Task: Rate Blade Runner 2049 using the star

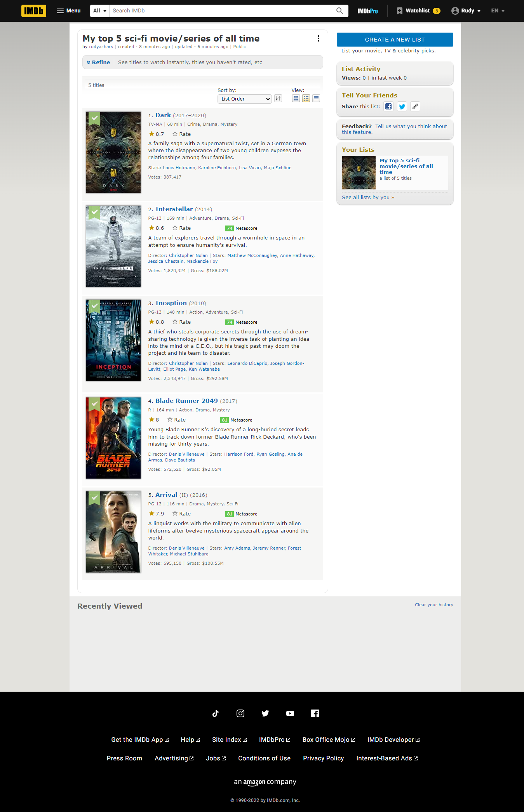Action: [x=176, y=420]
